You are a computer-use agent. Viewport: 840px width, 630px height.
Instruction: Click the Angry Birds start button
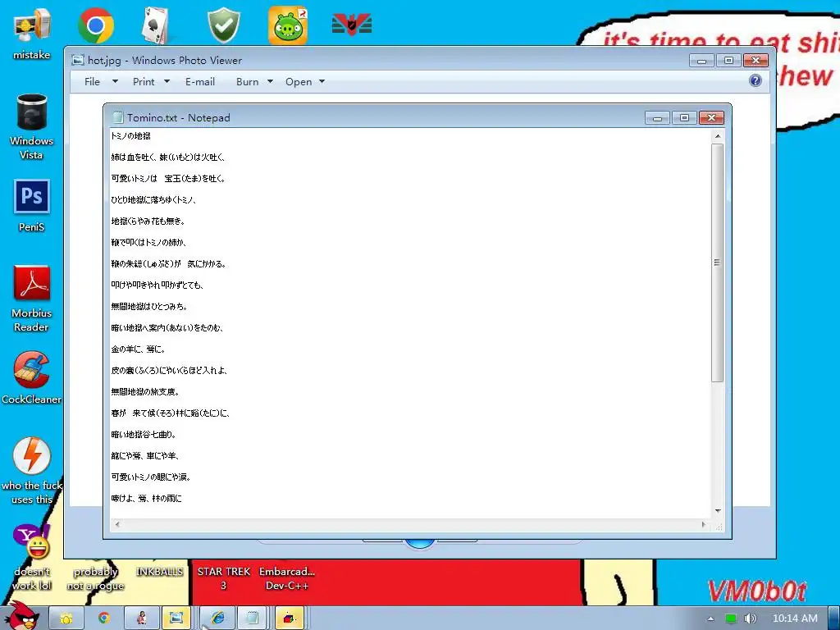click(21, 616)
